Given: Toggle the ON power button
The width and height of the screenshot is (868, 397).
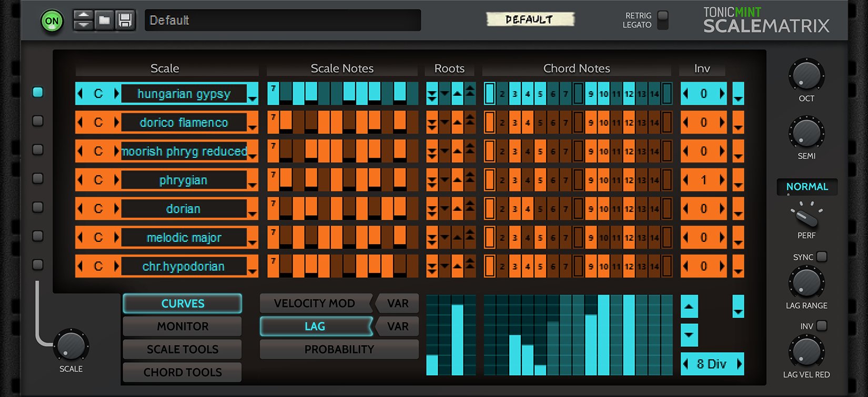Looking at the screenshot, I should tap(52, 21).
